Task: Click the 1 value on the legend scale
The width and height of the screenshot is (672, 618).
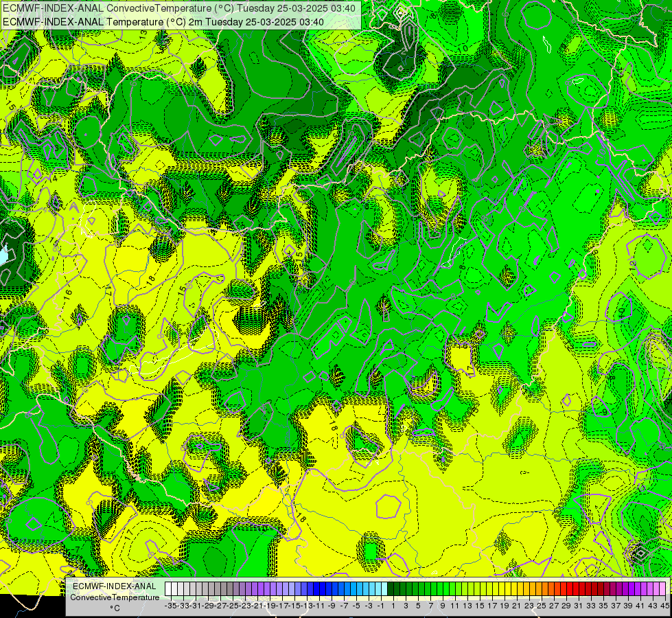Action: 393,606
